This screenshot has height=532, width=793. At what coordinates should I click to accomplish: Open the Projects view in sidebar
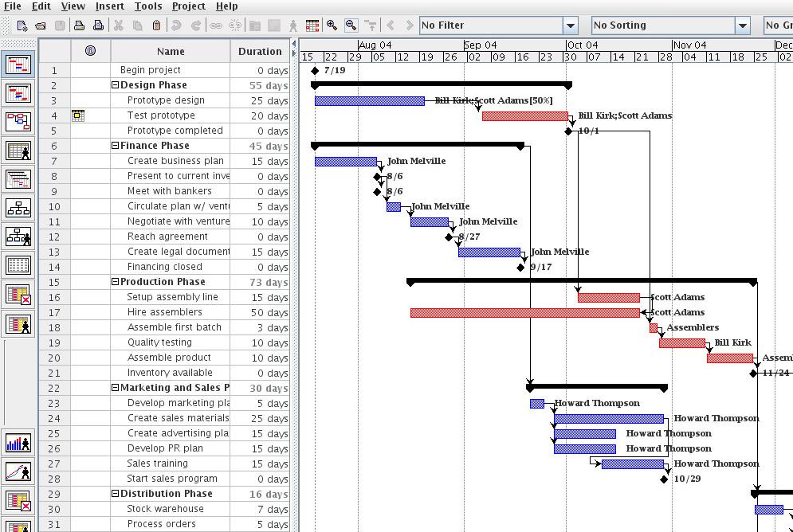[x=18, y=179]
